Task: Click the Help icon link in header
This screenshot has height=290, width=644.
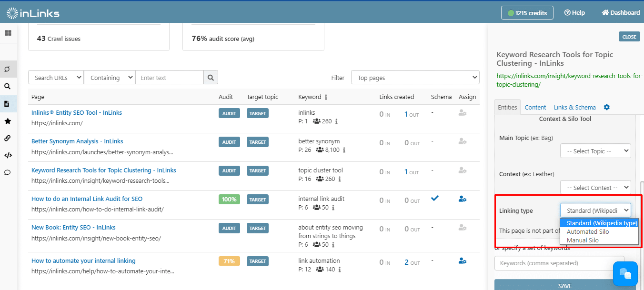Action: (574, 13)
